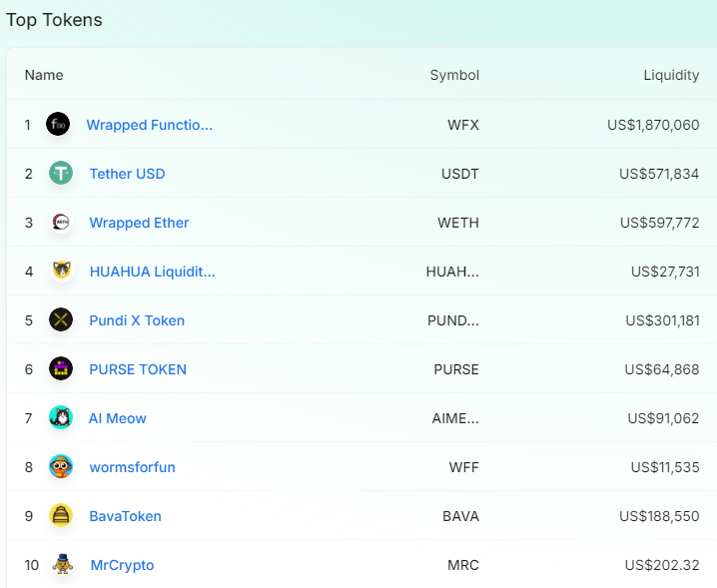Click liquidity value US$301,181

pyautogui.click(x=663, y=320)
